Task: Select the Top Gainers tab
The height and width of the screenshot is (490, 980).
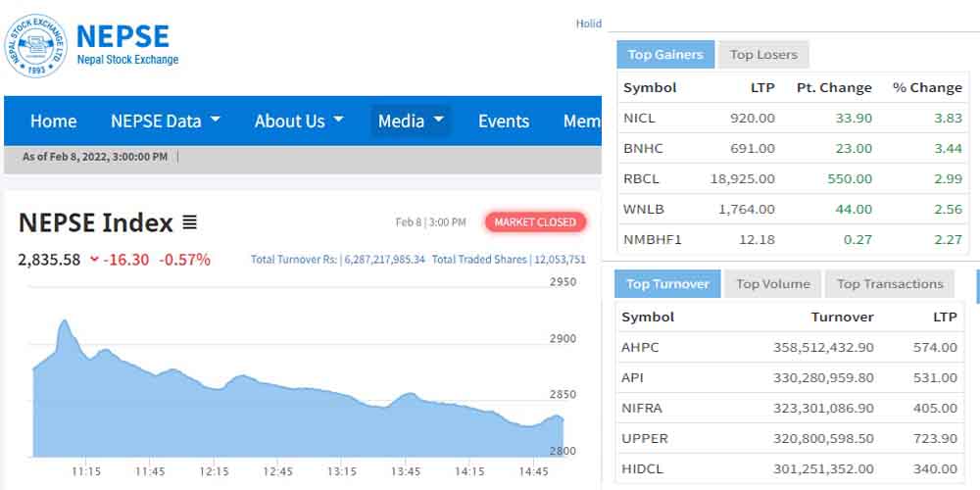Action: (x=665, y=55)
